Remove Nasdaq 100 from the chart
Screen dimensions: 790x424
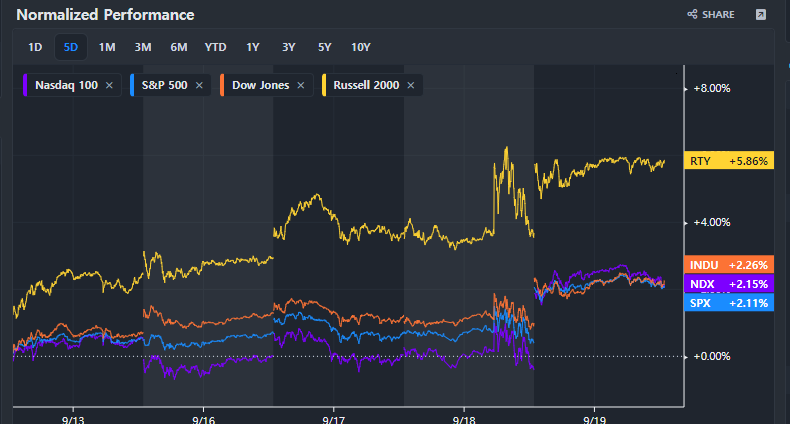(109, 85)
